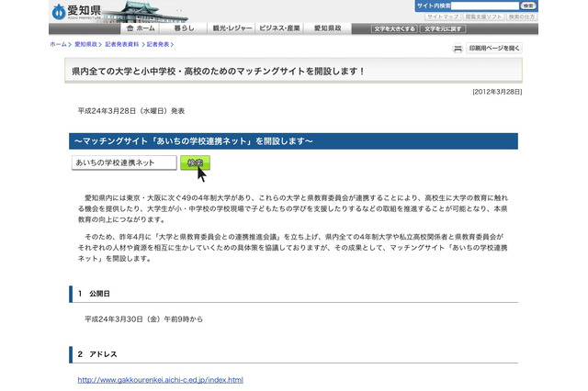Click 印刷用ページを開く button

coord(494,48)
